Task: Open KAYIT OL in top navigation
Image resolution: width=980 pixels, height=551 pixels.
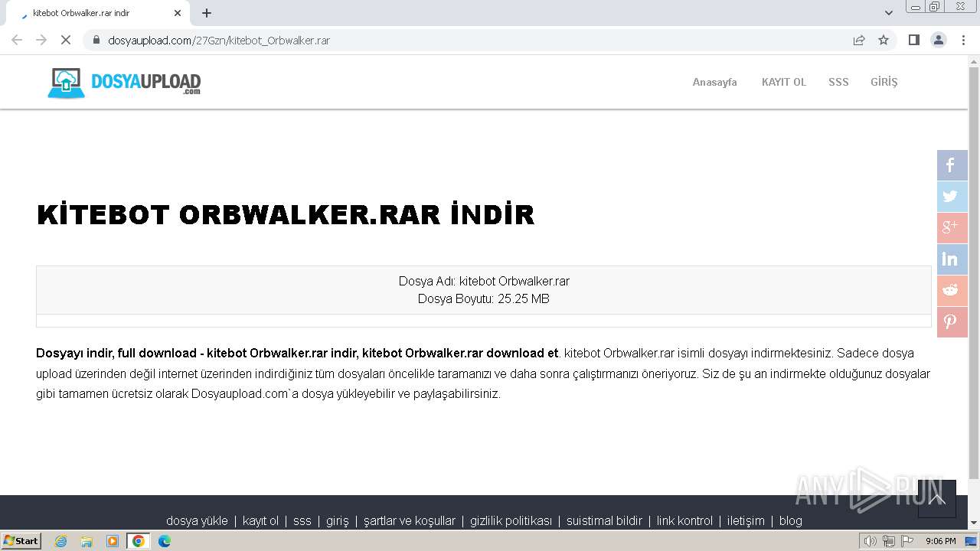Action: tap(783, 82)
